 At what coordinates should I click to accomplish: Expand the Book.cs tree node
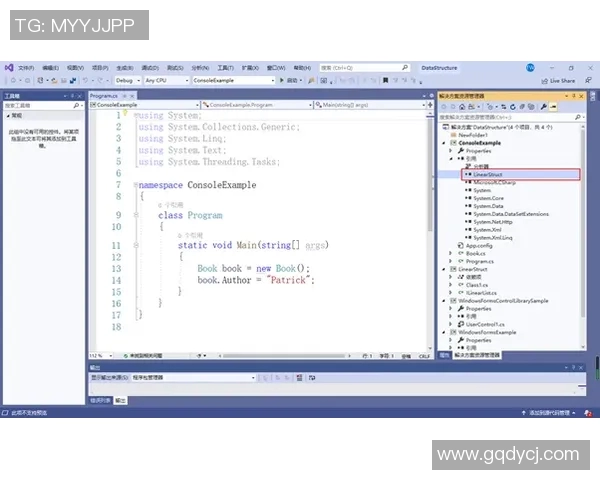[451, 253]
